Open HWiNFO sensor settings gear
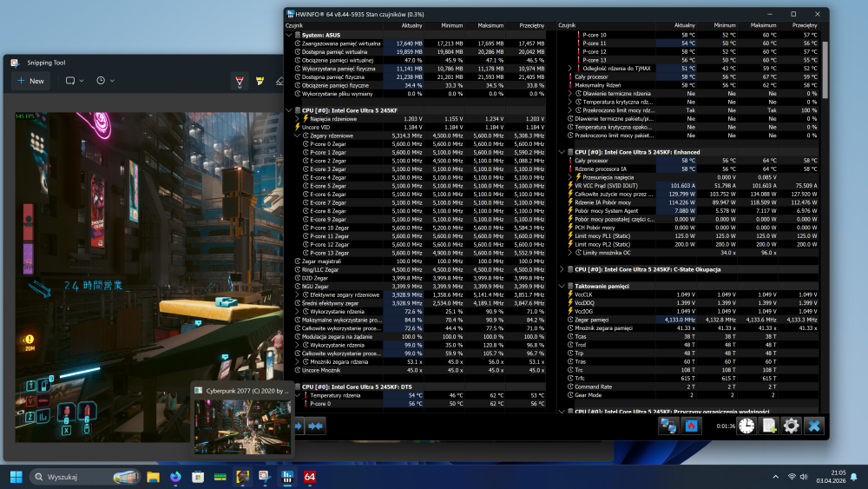 pos(791,426)
